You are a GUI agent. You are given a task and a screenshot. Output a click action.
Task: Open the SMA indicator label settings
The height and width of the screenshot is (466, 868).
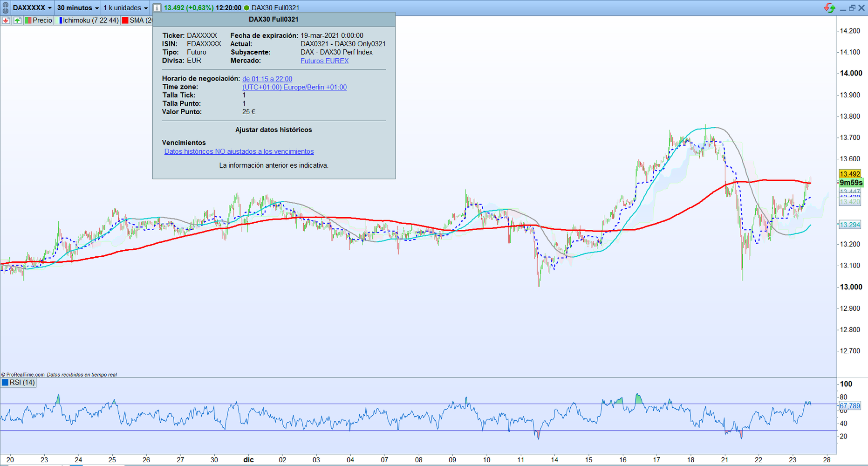tap(137, 21)
